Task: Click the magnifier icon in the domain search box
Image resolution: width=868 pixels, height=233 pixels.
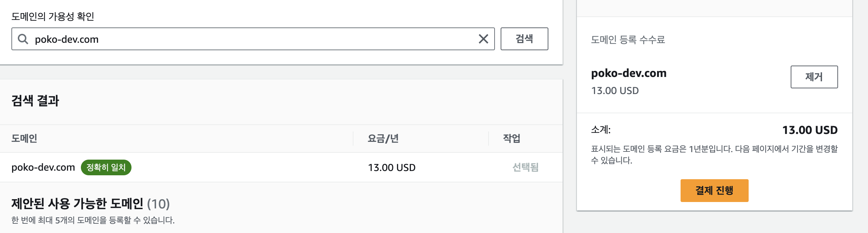Action: (x=23, y=39)
